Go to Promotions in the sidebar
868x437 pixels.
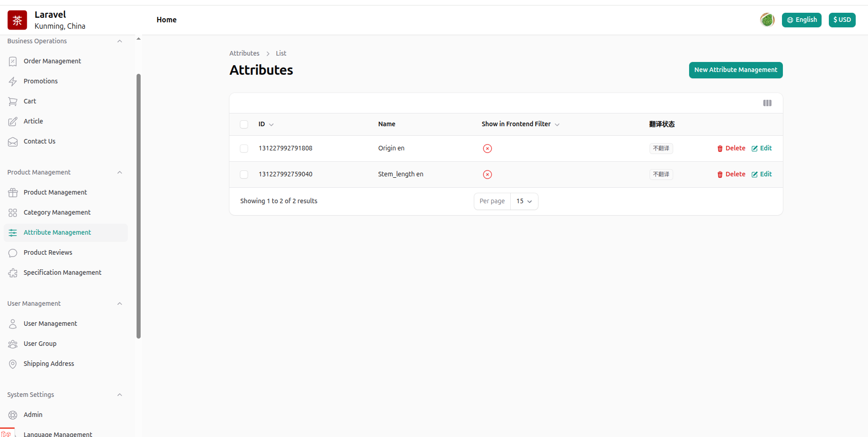click(41, 81)
